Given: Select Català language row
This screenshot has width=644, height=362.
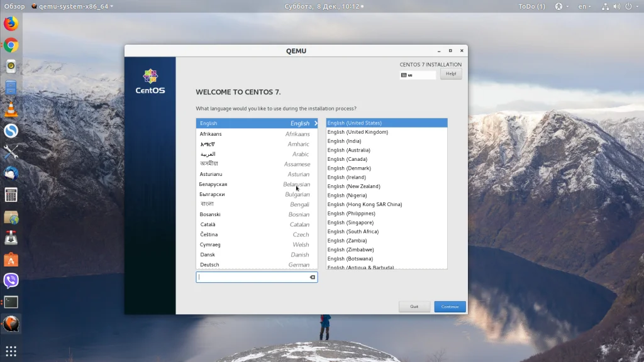Looking at the screenshot, I should click(x=257, y=224).
